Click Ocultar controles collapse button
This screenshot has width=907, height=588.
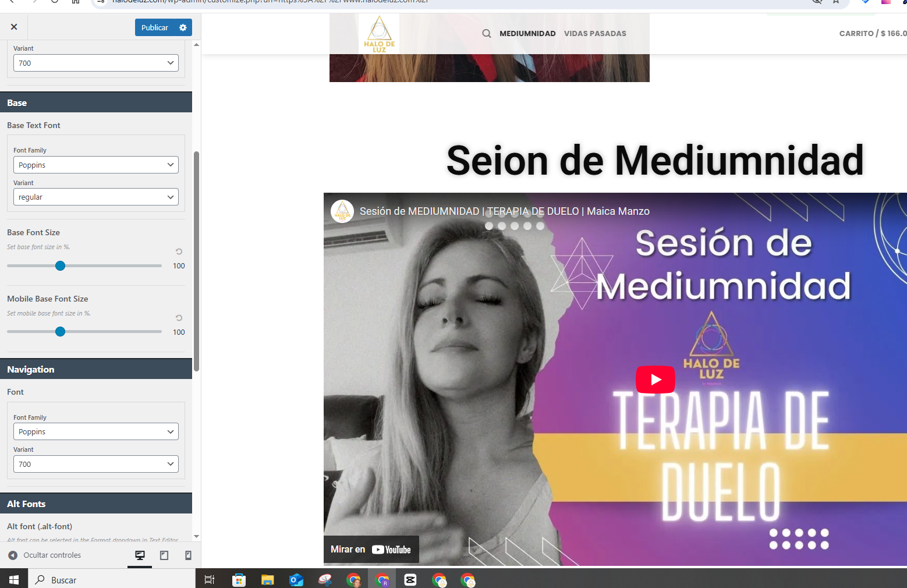click(x=45, y=555)
